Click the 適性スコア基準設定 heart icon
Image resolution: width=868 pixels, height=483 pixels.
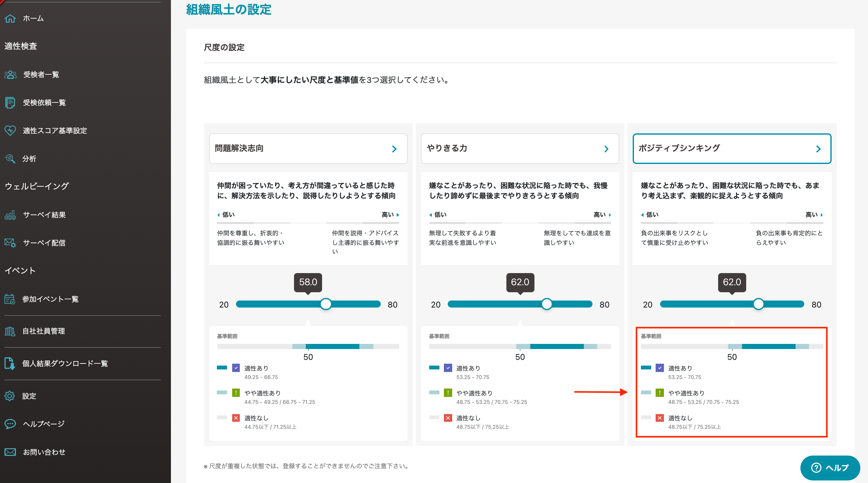pyautogui.click(x=10, y=130)
